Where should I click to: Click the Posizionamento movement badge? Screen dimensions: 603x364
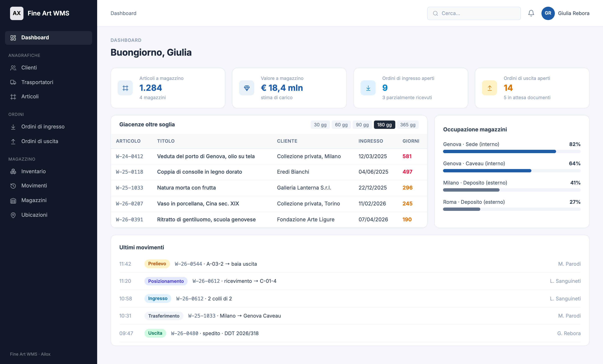tap(166, 281)
